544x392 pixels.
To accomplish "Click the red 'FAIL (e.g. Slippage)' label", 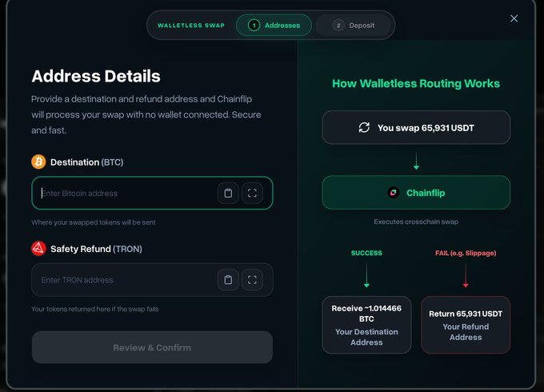I will pos(466,253).
